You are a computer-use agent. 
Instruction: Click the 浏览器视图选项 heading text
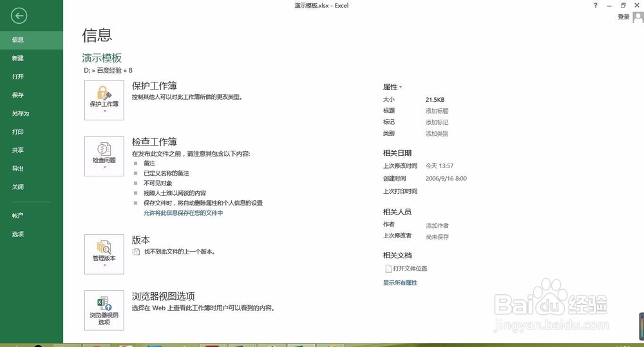[x=164, y=296]
